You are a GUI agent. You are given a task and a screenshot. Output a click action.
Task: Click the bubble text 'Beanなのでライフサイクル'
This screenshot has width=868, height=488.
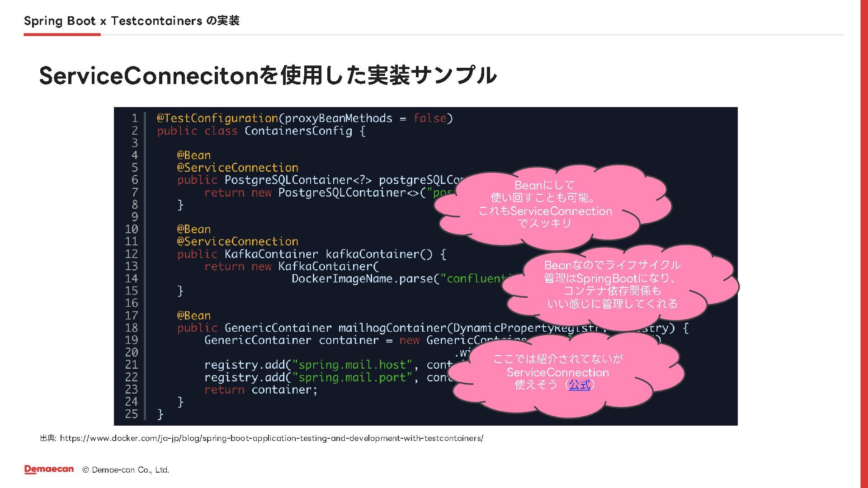(x=612, y=265)
